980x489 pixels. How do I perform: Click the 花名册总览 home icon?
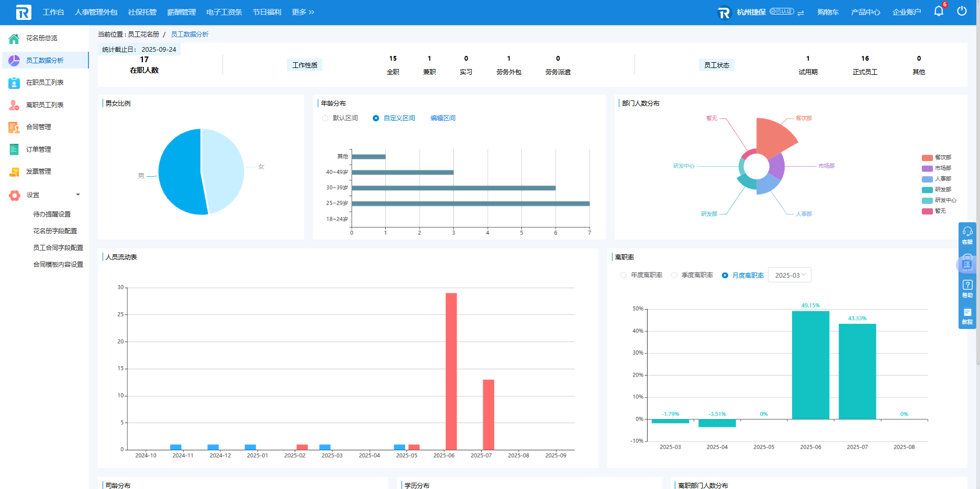pos(14,38)
